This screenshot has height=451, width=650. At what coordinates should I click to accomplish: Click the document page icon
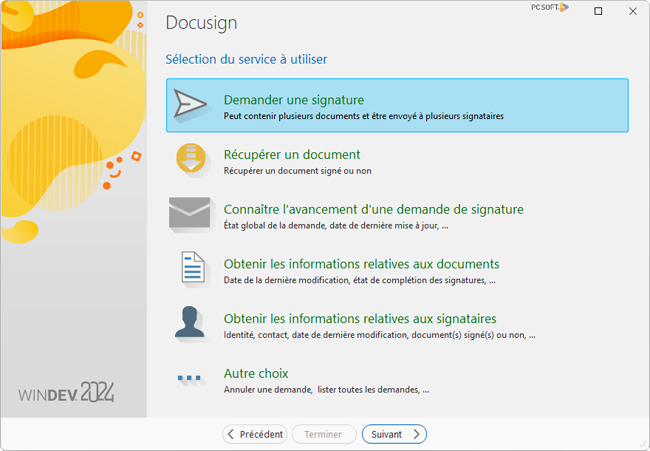(x=190, y=268)
